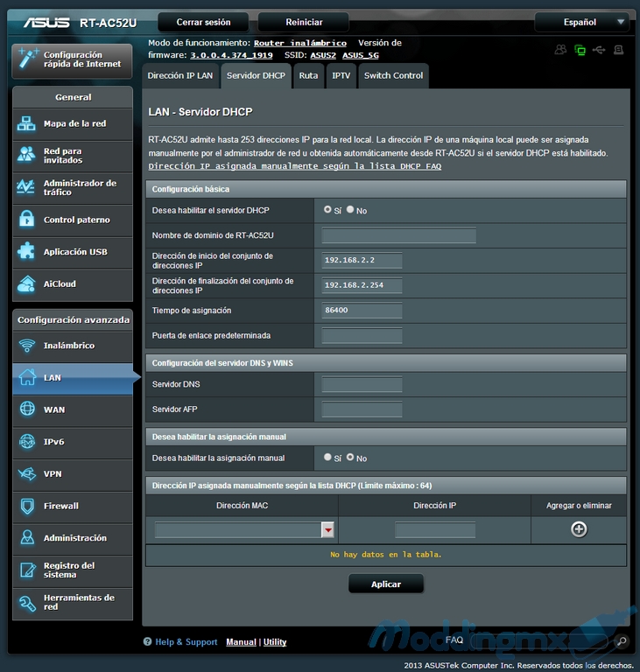The height and width of the screenshot is (672, 640).
Task: Switch to IPTV tab
Action: 341,76
